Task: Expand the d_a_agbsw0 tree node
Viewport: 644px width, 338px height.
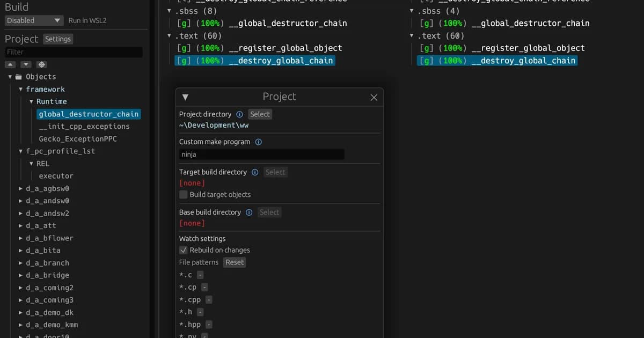Action: 20,188
